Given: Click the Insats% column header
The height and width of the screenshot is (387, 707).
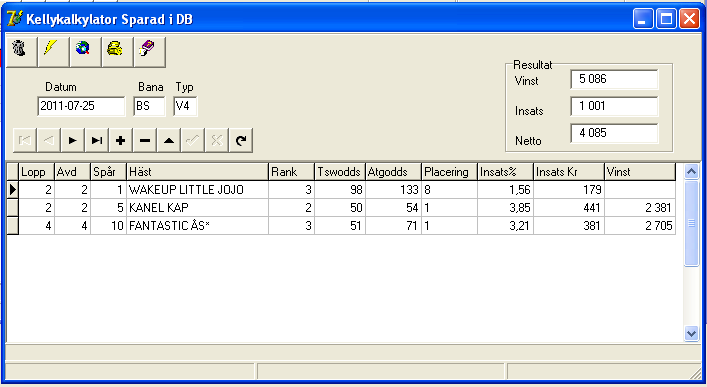Looking at the screenshot, I should click(x=505, y=172).
